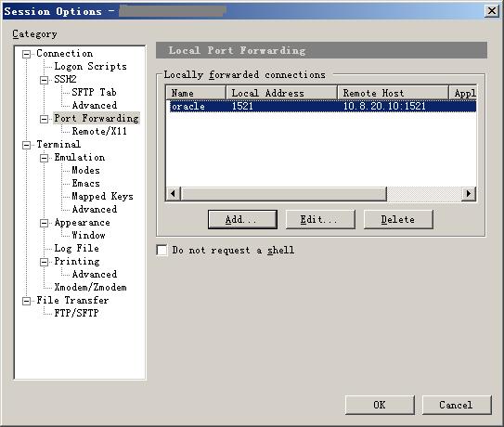
Task: Enable Do not request a shell
Action: [162, 250]
